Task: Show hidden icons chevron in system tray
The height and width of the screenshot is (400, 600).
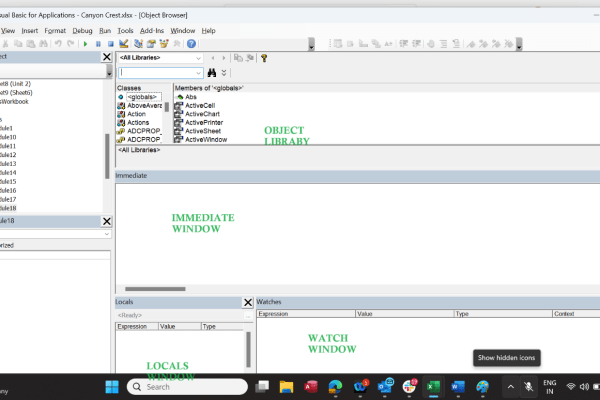Action: coord(510,387)
